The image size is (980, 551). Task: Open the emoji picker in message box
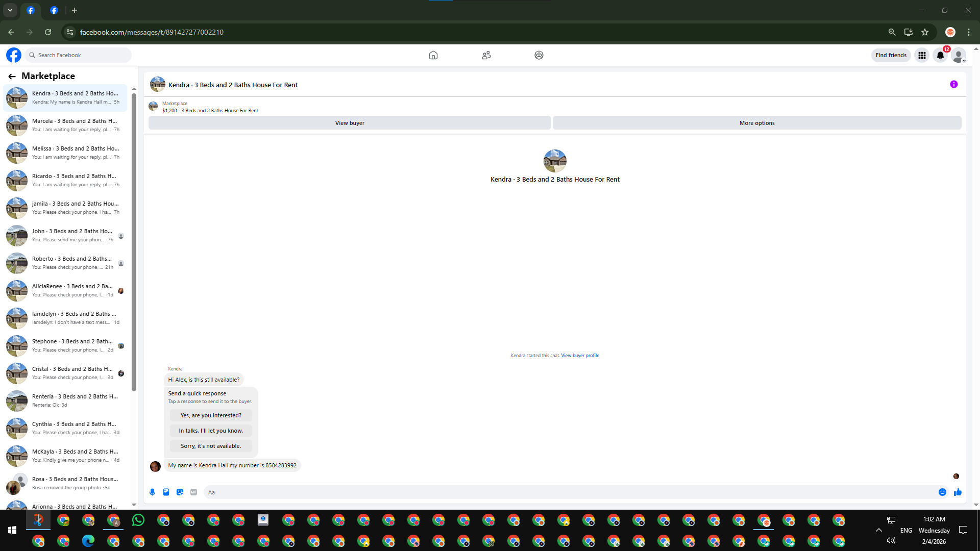(942, 492)
